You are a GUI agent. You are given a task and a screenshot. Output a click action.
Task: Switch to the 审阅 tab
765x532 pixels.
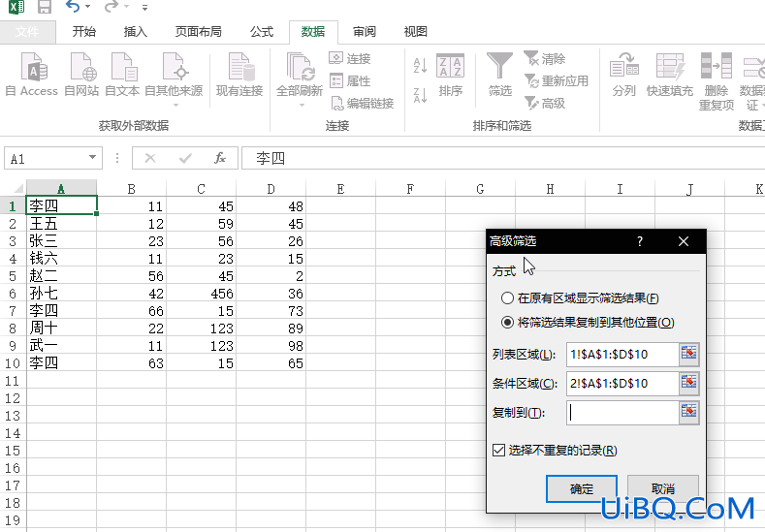365,32
